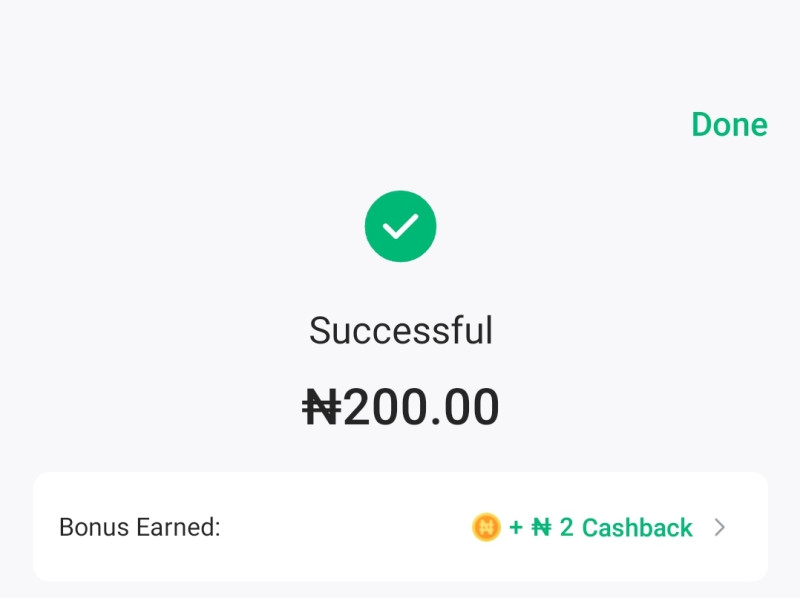Click the white checkmark inside green circle

[400, 227]
